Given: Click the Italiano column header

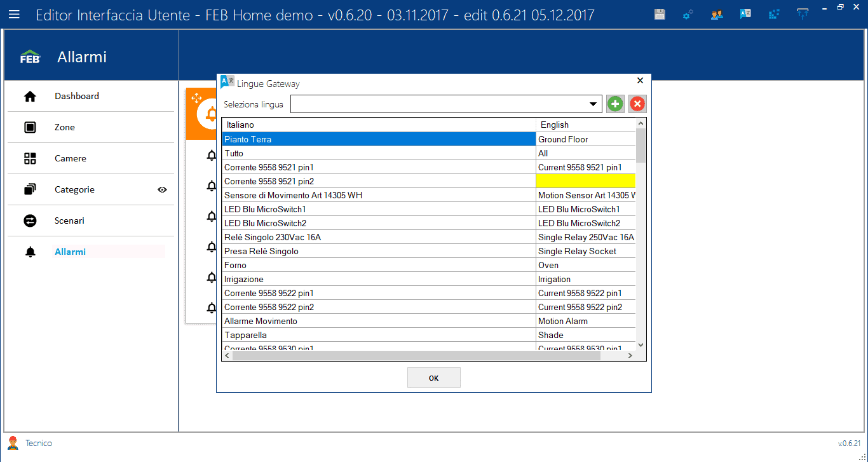Looking at the screenshot, I should point(379,125).
